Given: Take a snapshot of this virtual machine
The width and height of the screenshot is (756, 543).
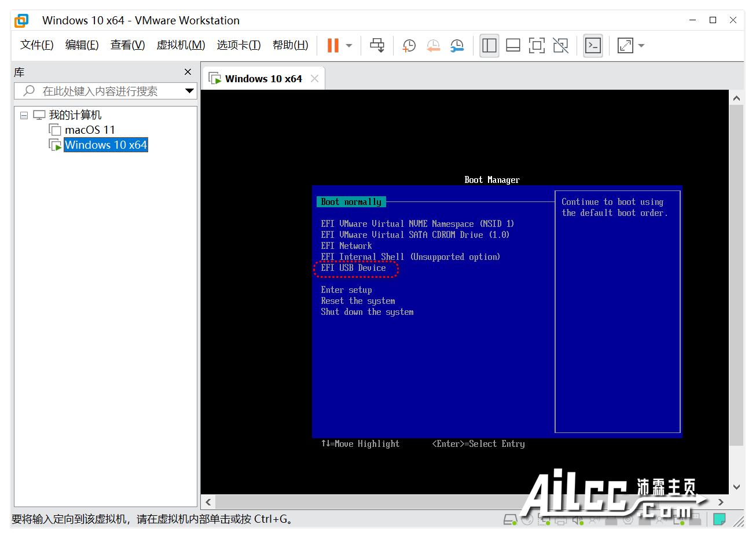Looking at the screenshot, I should (x=409, y=46).
